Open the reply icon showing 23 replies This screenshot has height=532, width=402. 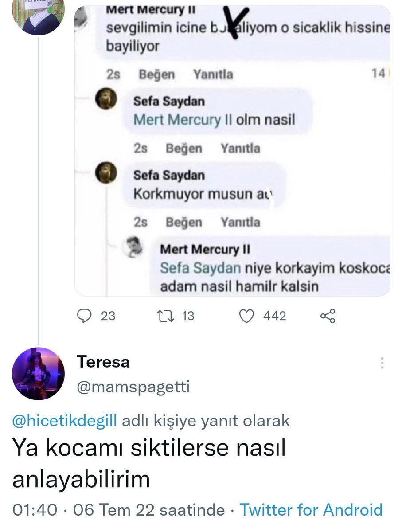click(84, 316)
